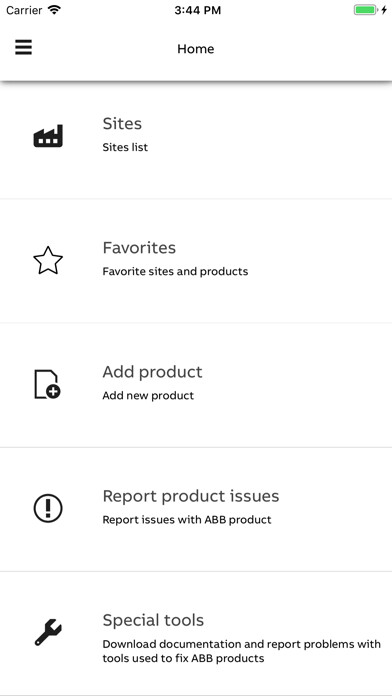The image size is (392, 696).
Task: Select the Add product heading
Action: (152, 372)
